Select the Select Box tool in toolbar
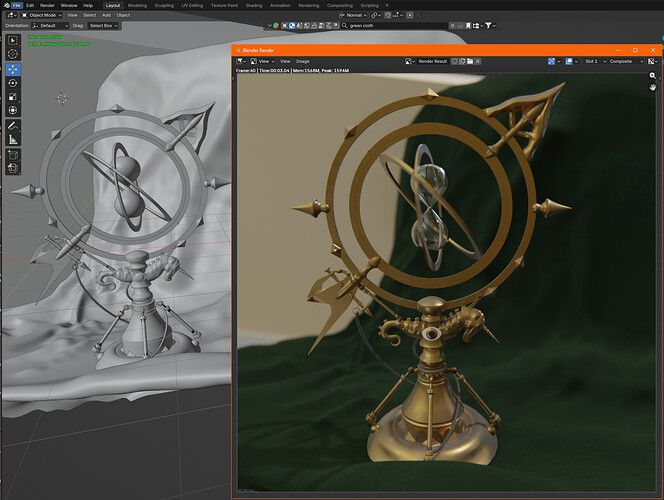The height and width of the screenshot is (500, 664). coord(13,41)
